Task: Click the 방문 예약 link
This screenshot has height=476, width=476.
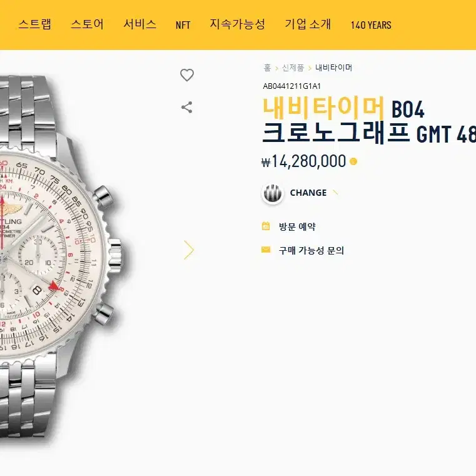Action: point(297,226)
